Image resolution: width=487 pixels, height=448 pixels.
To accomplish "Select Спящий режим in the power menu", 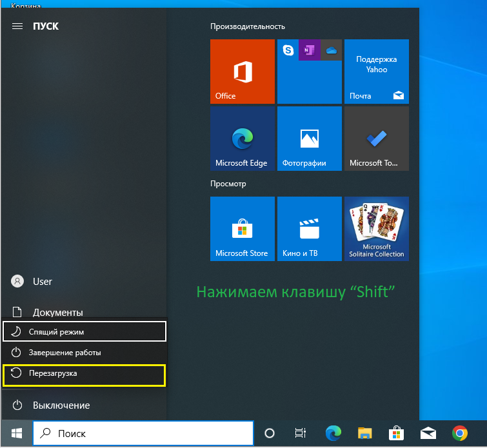I will (84, 331).
